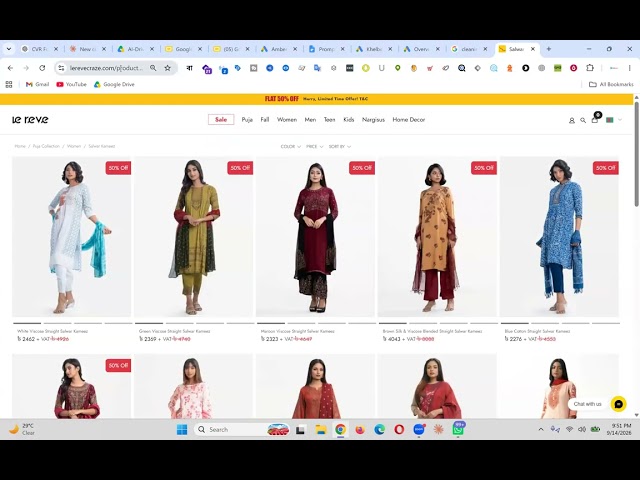Open the SORT BY dropdown

pyautogui.click(x=340, y=147)
